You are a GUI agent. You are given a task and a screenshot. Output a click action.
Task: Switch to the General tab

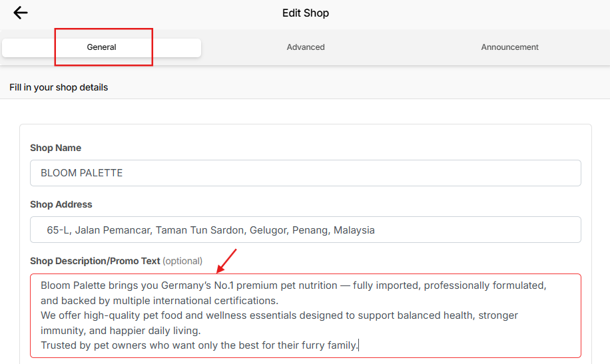(102, 47)
